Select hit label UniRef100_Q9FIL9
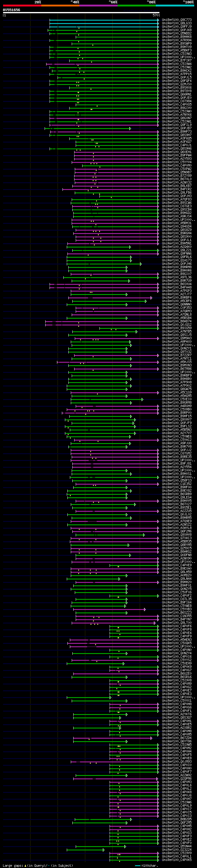The height and width of the screenshot is (868, 197). coord(177,125)
